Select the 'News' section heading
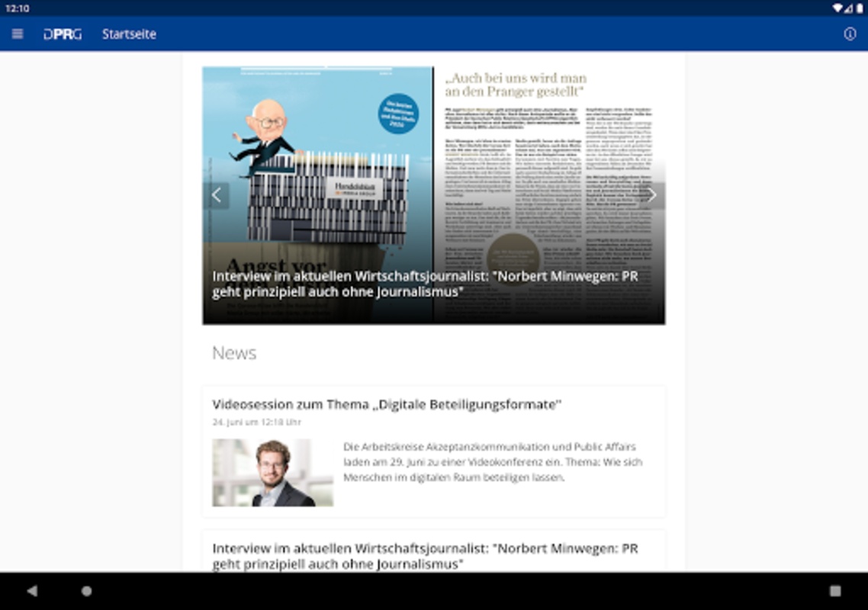The height and width of the screenshot is (610, 868). [234, 353]
